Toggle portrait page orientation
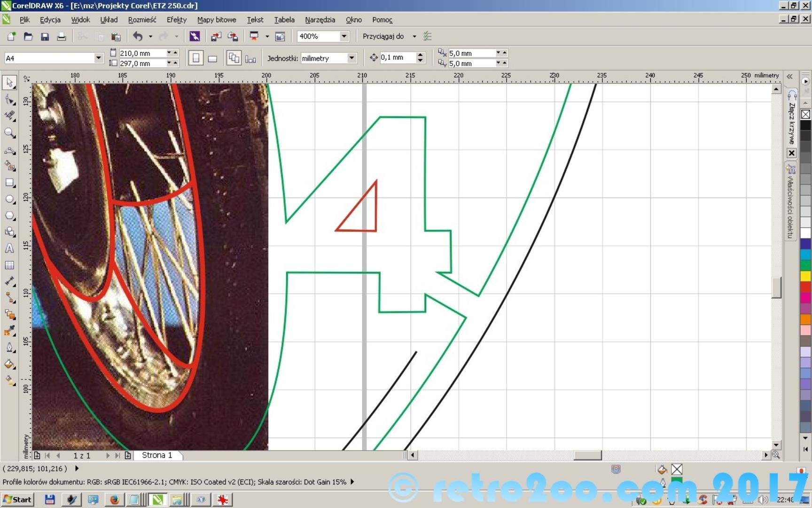 [196, 58]
